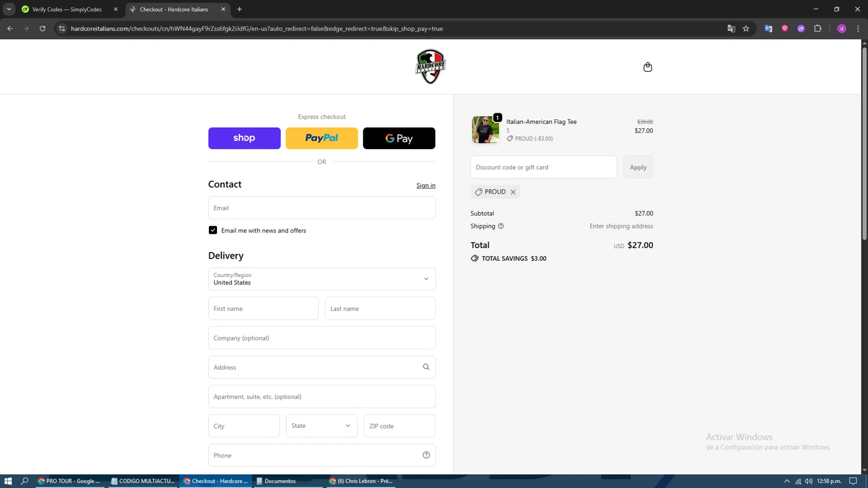
Task: Open PRO TOUR - Google taskbar item
Action: pyautogui.click(x=69, y=481)
